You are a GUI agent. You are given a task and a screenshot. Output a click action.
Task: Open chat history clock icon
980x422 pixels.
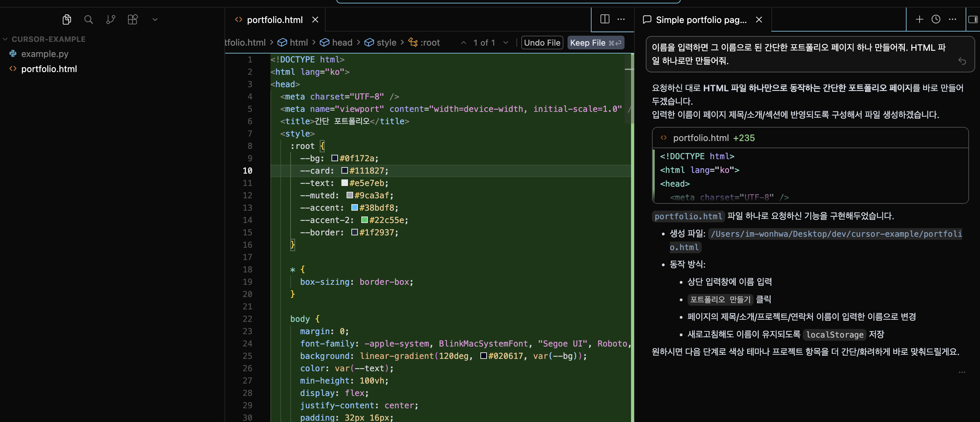pos(936,20)
